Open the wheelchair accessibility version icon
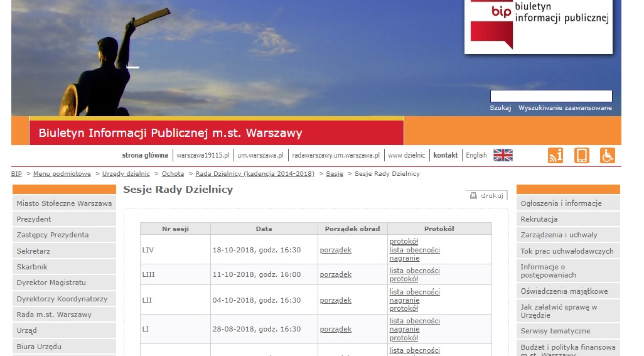Screen dimensions: 644x356 (x=608, y=156)
